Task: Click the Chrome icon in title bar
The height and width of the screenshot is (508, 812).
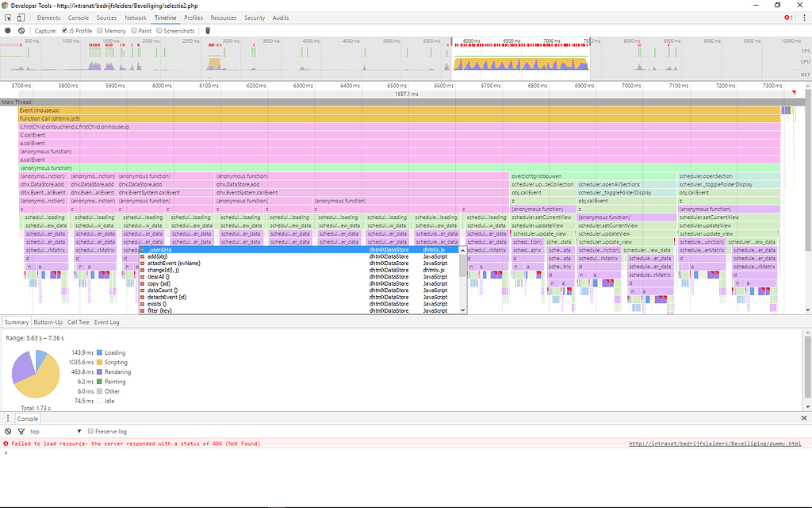Action: point(5,6)
